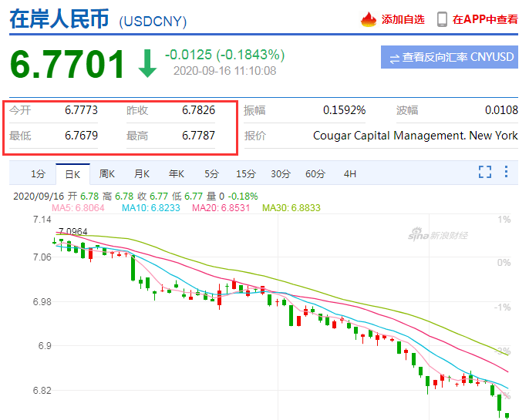
Task: Click the swap arrows icon on CNYUSD button
Action: point(394,59)
